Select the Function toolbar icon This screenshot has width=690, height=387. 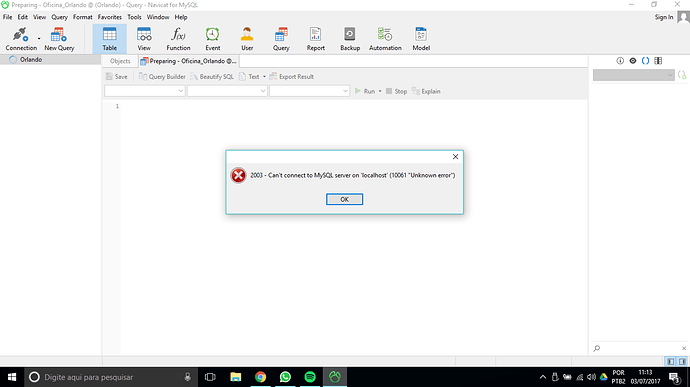178,39
